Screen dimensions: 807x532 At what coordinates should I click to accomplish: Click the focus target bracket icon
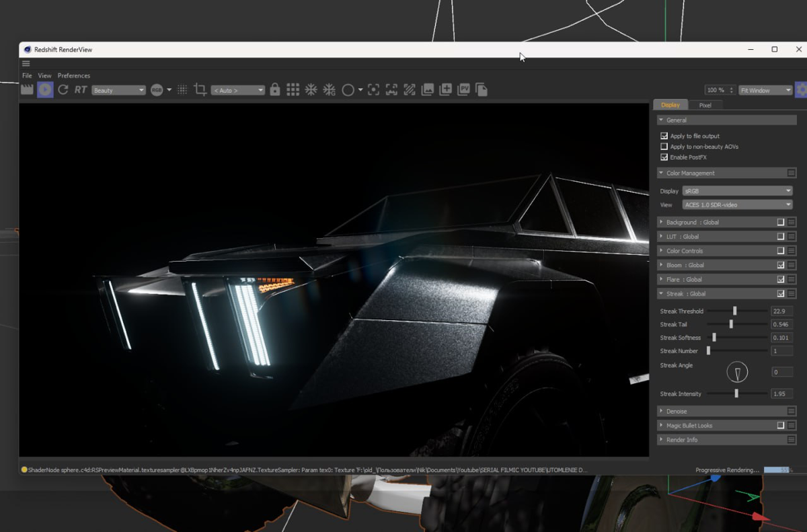coord(373,89)
